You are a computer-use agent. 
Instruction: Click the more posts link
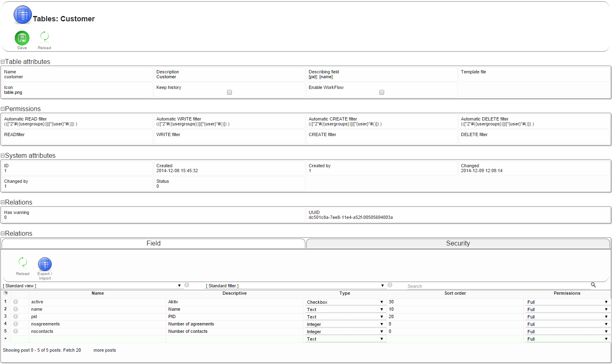[x=105, y=350]
